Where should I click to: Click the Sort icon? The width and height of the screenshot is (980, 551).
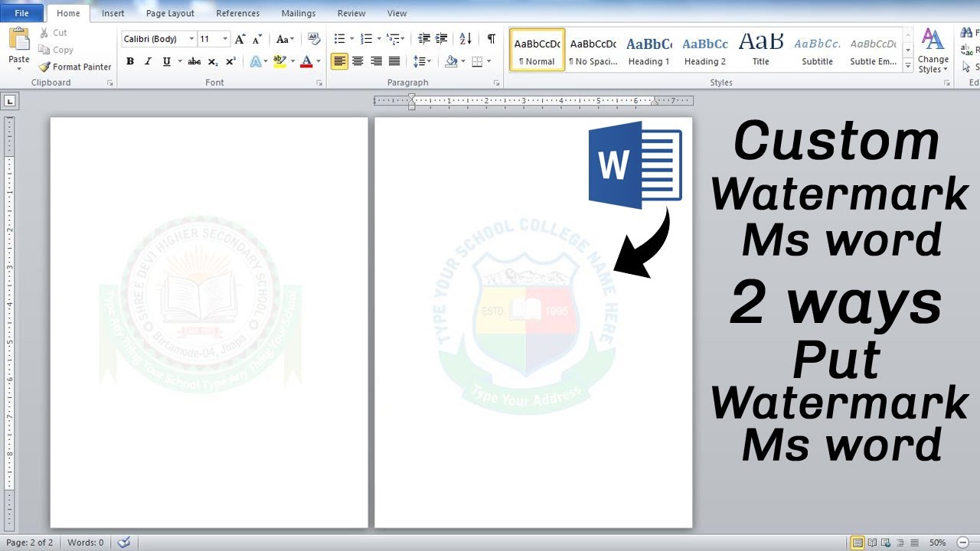465,39
